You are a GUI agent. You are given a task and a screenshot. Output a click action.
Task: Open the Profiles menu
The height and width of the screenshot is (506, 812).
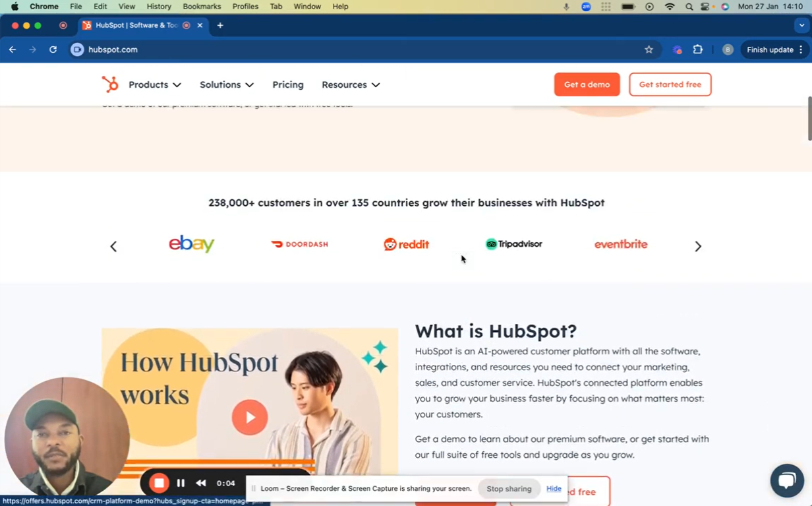click(245, 7)
